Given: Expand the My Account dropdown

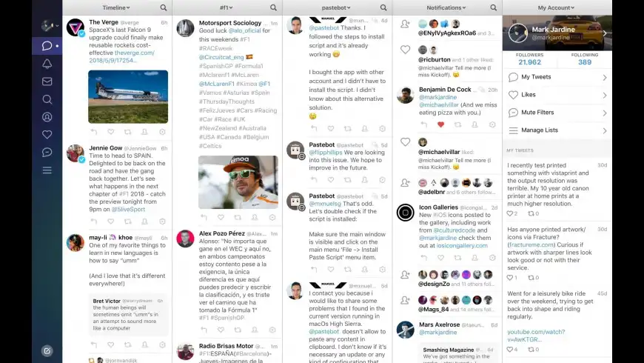Looking at the screenshot, I should [556, 7].
